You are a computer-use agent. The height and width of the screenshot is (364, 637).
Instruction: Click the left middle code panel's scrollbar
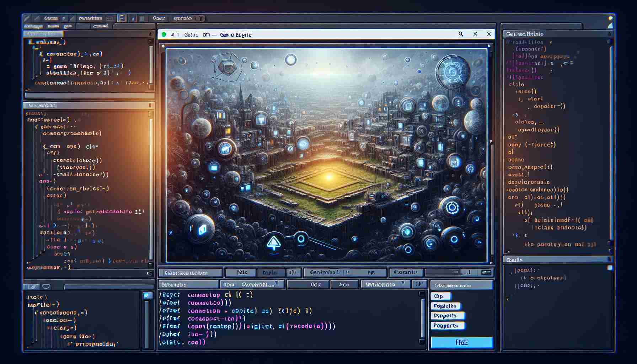(x=151, y=188)
